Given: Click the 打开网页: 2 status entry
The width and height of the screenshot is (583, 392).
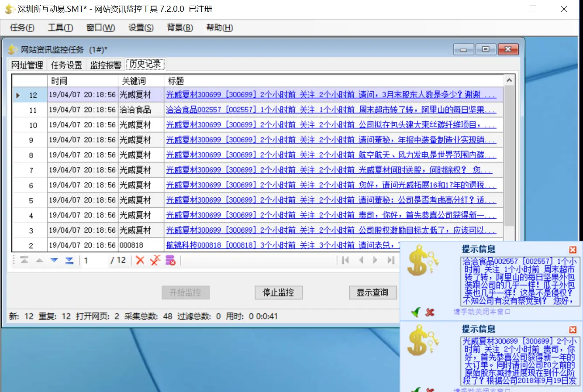Looking at the screenshot, I should tap(97, 316).
